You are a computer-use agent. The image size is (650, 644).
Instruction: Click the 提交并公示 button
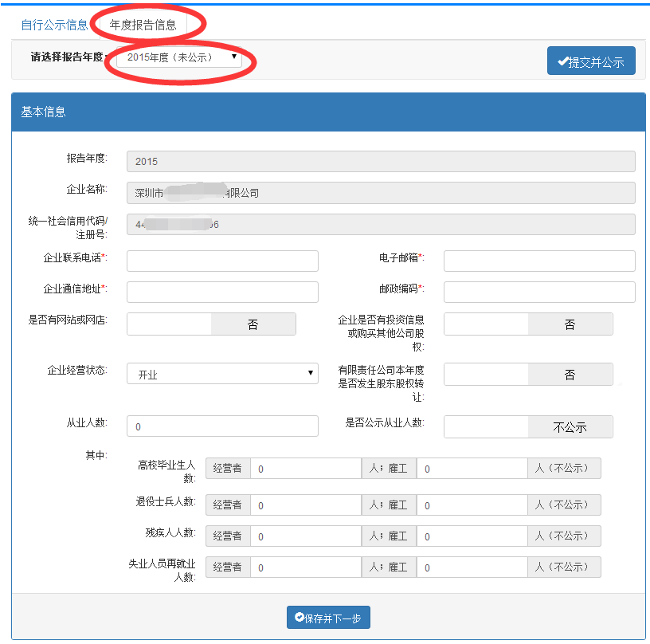point(591,60)
